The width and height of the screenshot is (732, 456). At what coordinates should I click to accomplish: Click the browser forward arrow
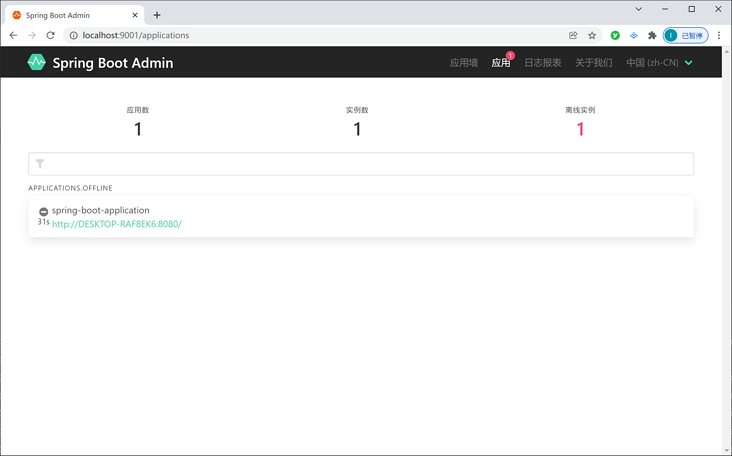coord(32,35)
